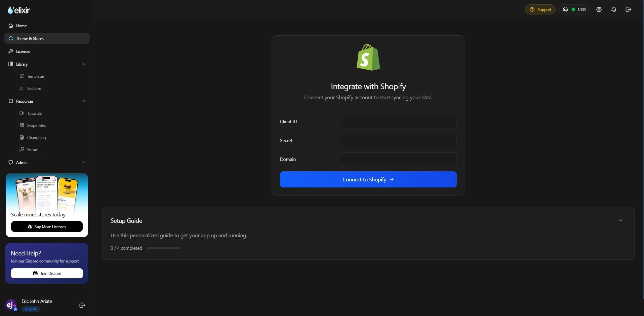Click the logout icon beside Eric John Ariate
This screenshot has width=644, height=316.
(x=82, y=305)
